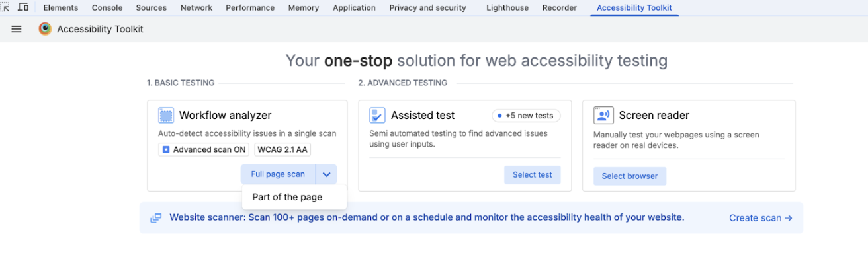Screen dimensions: 868x255
Task: Click the 2. ADVANCED TESTING label
Action: 403,83
